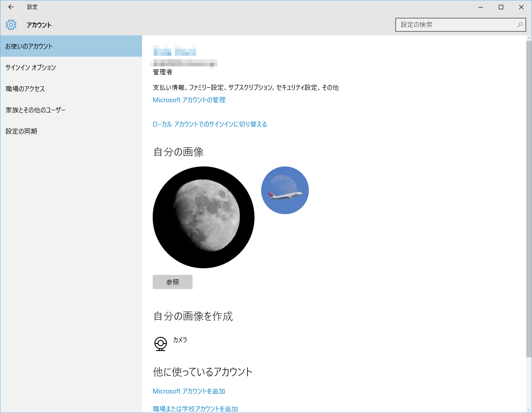Select the airplane profile picture thumbnail
532x413 pixels.
click(x=285, y=190)
